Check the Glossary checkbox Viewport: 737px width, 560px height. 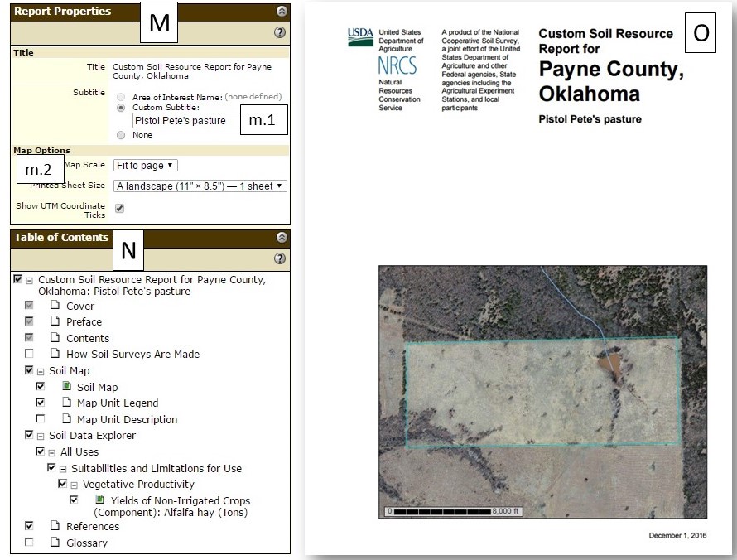click(30, 543)
